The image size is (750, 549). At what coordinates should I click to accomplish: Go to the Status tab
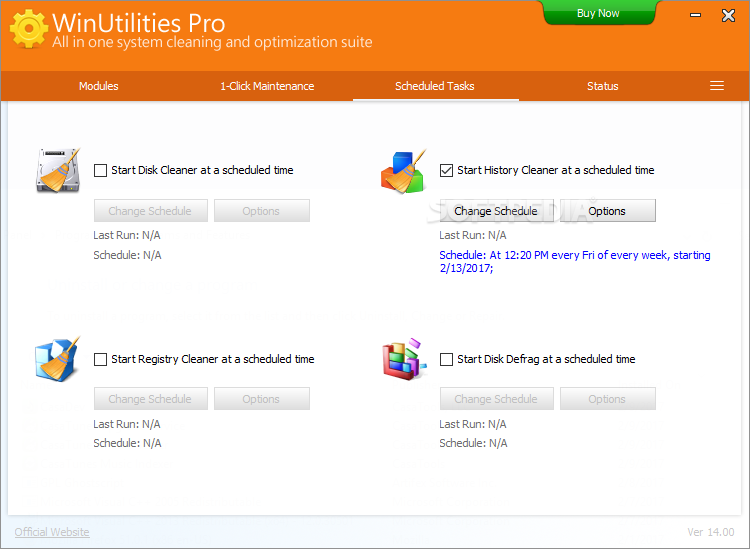tap(603, 86)
